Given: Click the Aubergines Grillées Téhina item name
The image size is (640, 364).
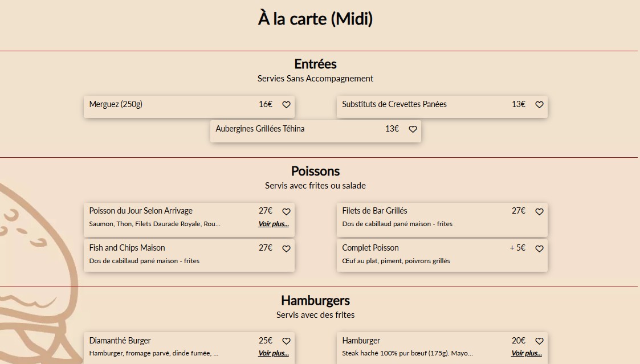Looking at the screenshot, I should click(x=260, y=129).
